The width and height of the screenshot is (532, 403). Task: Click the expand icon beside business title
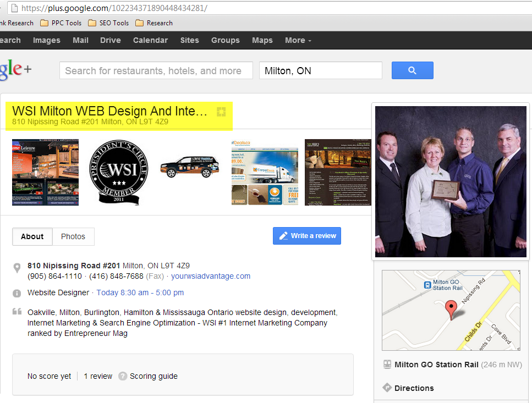click(221, 112)
